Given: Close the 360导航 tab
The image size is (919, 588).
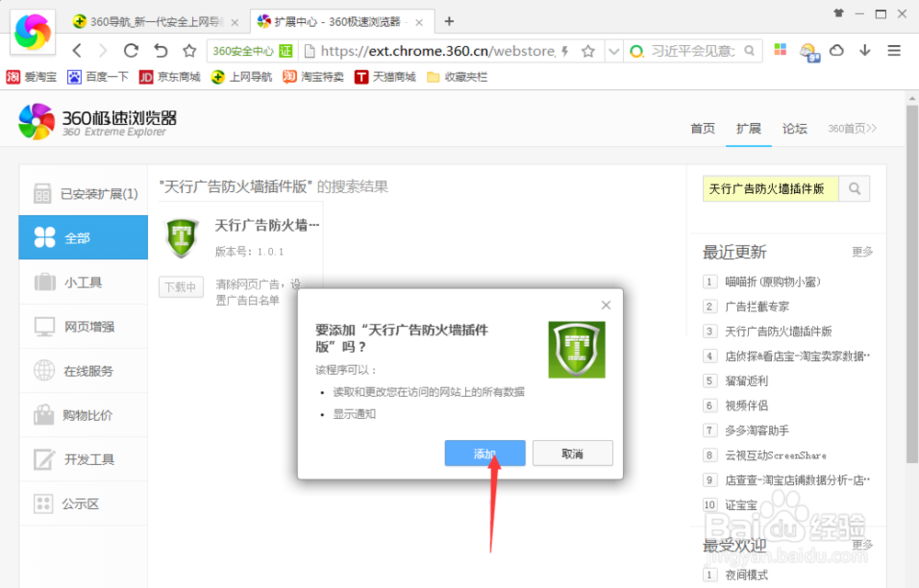Looking at the screenshot, I should pyautogui.click(x=235, y=22).
